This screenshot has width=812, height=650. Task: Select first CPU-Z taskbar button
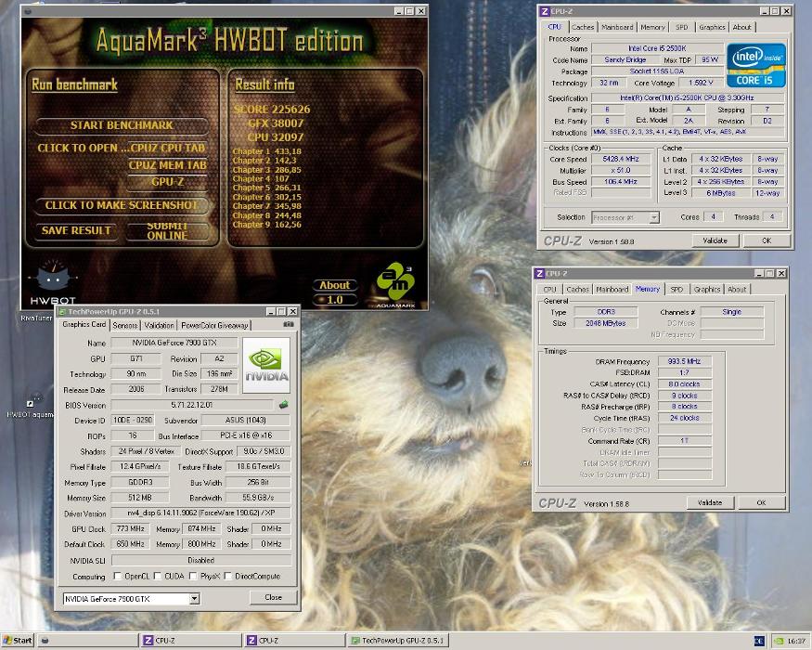click(x=190, y=641)
